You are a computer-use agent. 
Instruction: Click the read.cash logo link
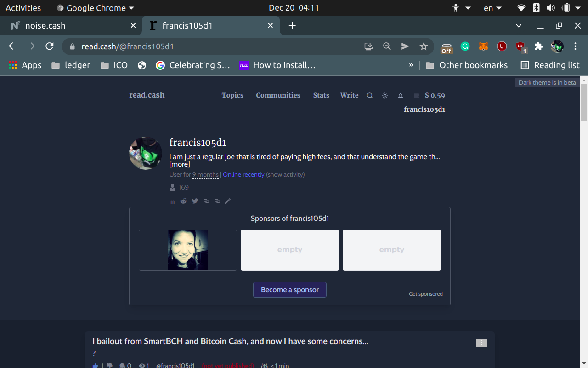coord(147,95)
